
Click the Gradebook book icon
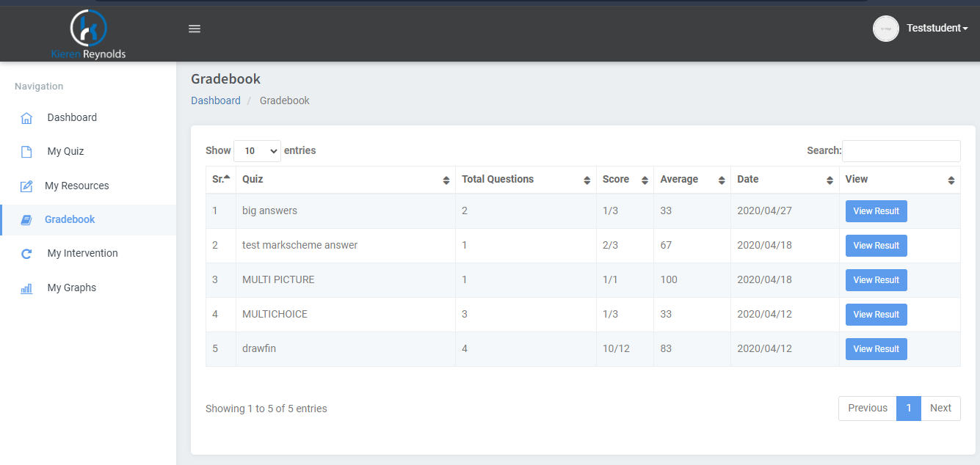[26, 220]
